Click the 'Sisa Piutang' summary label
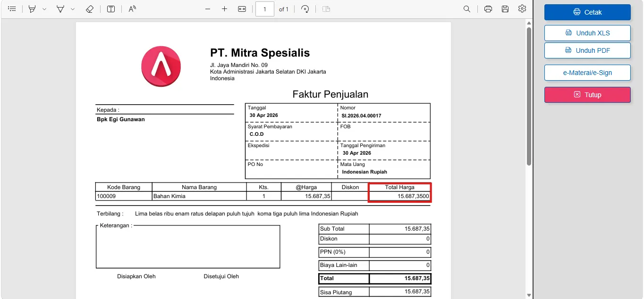Image resolution: width=644 pixels, height=299 pixels. 336,292
